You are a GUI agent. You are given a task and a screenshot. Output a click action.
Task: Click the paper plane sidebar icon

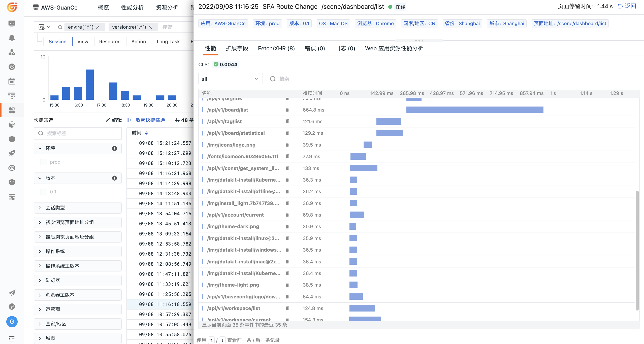click(12, 292)
